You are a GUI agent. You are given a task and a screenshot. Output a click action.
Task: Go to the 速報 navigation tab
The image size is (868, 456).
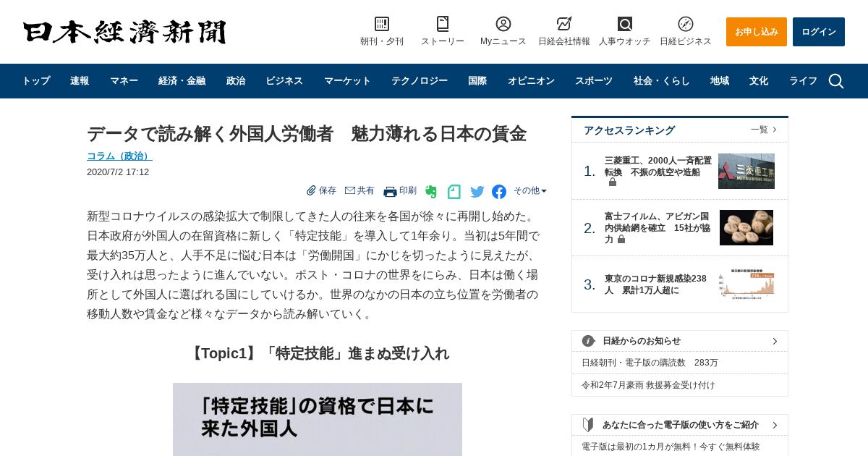click(x=80, y=81)
